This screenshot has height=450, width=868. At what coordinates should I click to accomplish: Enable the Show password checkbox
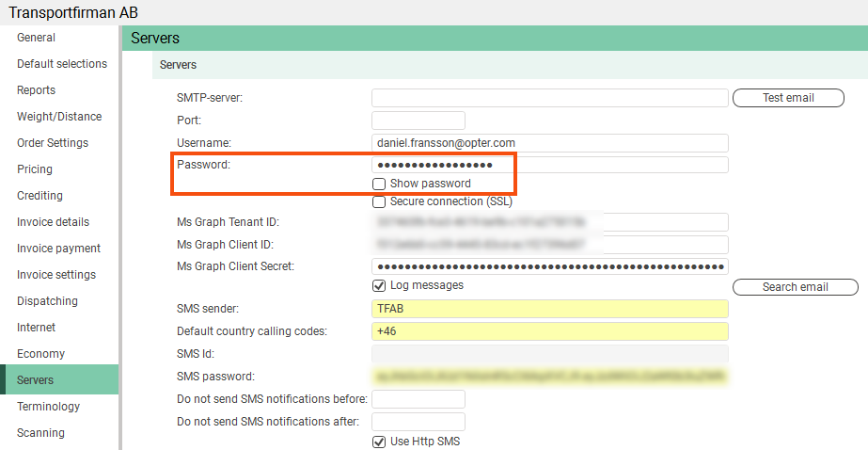(379, 184)
